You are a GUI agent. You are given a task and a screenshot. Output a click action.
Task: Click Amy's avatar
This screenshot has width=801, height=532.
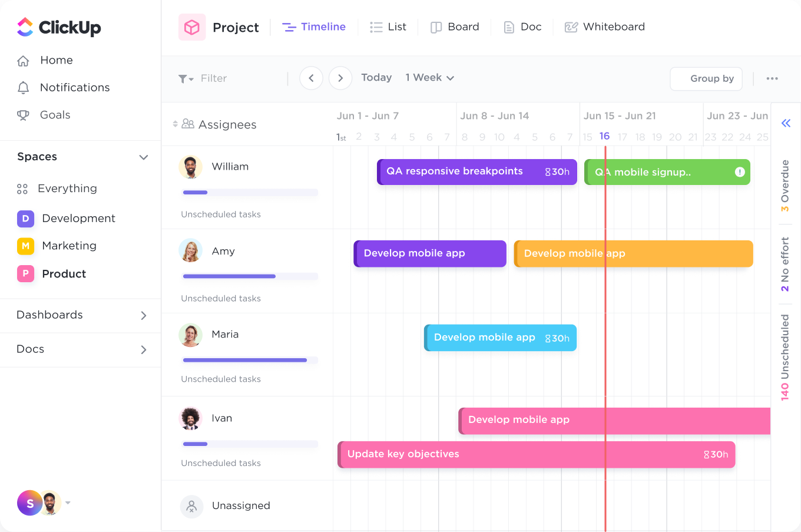pyautogui.click(x=190, y=251)
